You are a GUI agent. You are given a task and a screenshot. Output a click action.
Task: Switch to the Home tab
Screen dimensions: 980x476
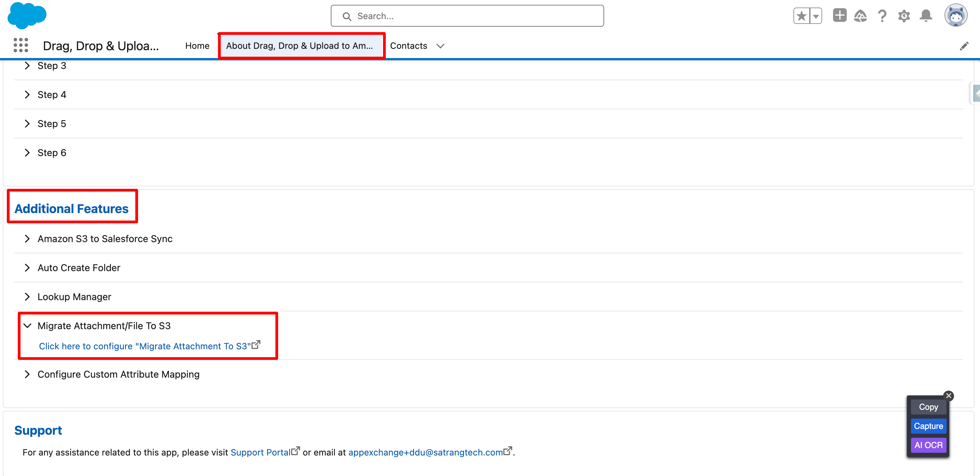click(197, 46)
